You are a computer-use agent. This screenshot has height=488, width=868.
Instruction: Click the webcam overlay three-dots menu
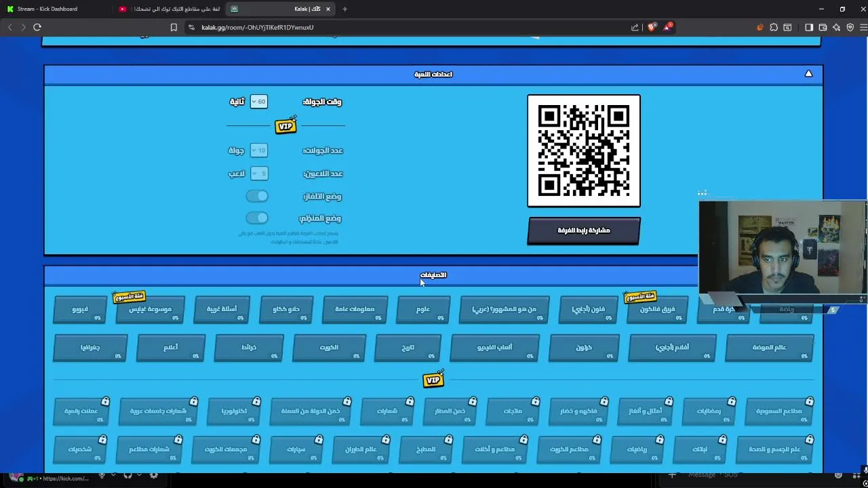point(702,193)
